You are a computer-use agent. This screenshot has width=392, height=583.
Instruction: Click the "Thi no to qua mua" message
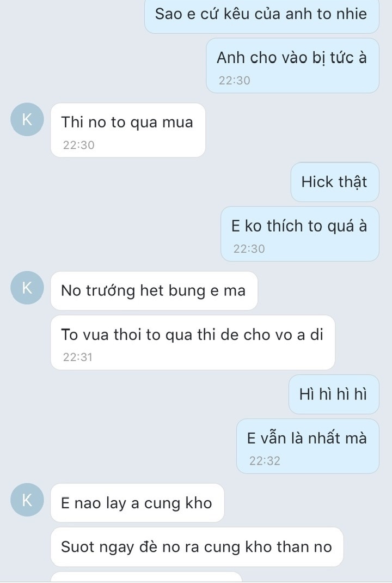(x=127, y=130)
